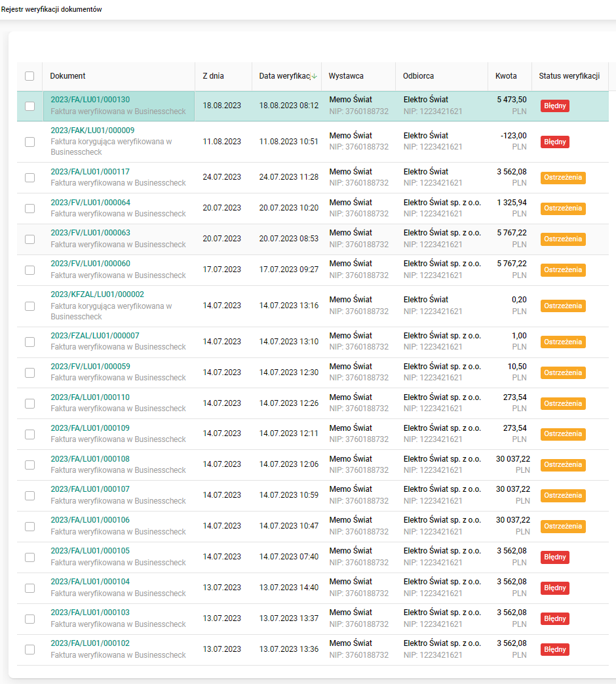Check the box for invoice 2023/FA/LU01/000130
Screen dimensions: 616x684
point(29,106)
